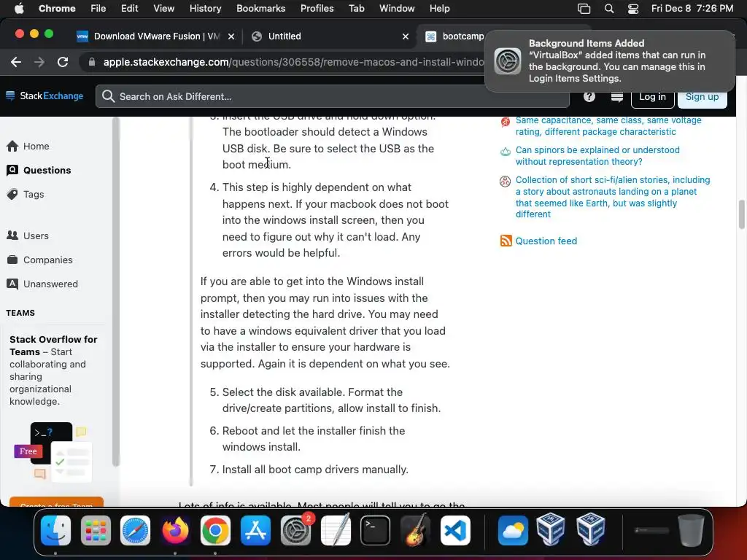Click the Question feed RSS icon
The height and width of the screenshot is (560, 747).
point(506,241)
